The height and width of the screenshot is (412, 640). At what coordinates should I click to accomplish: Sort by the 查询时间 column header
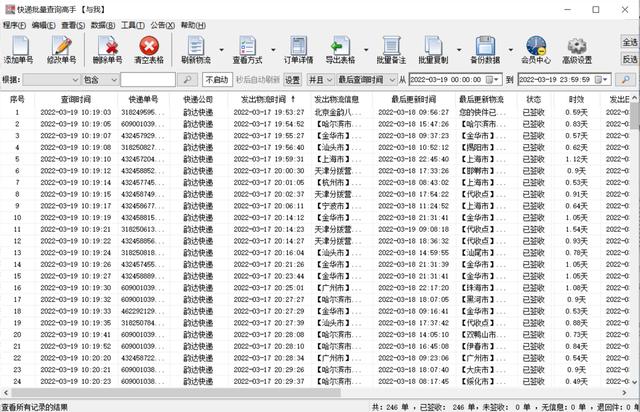(76, 99)
